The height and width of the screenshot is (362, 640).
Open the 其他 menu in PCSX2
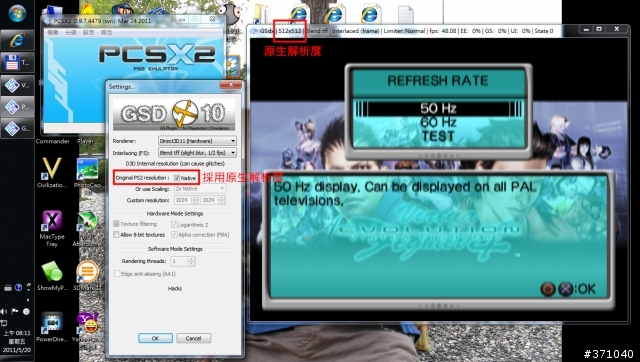[107, 32]
